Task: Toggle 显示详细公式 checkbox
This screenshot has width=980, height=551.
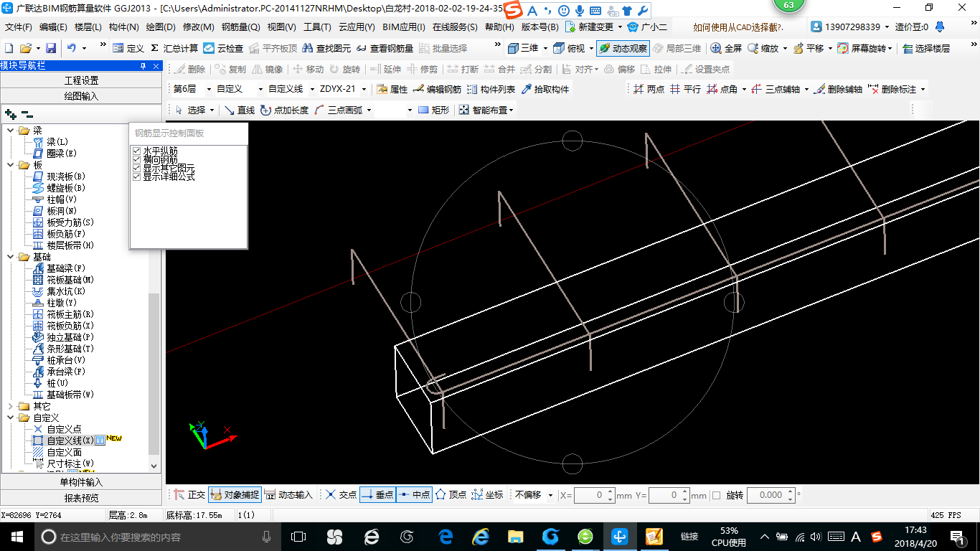Action: tap(137, 176)
